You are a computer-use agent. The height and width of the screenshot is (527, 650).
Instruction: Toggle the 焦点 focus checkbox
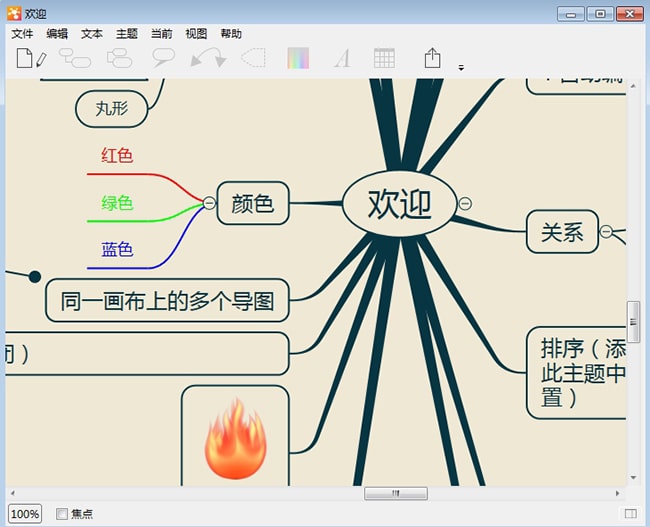62,514
